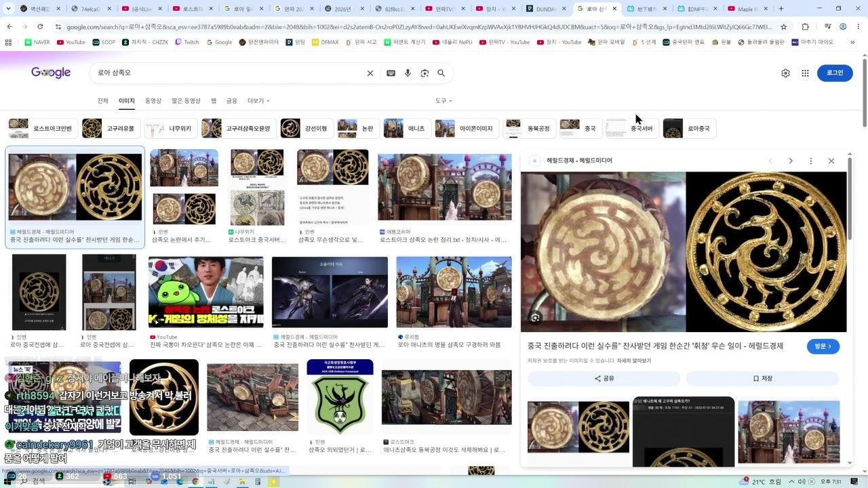868x488 pixels.
Task: Click the browser address bar URL
Action: pos(420,26)
